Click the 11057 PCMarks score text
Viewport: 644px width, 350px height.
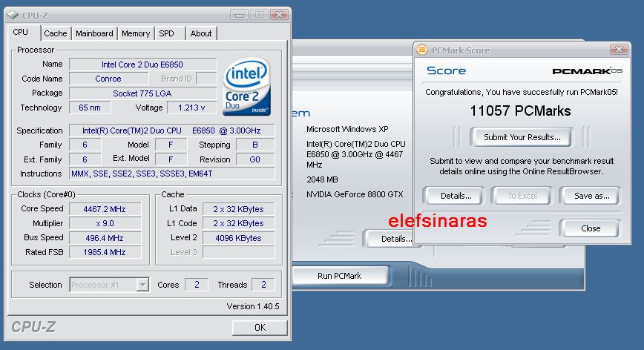click(x=520, y=110)
